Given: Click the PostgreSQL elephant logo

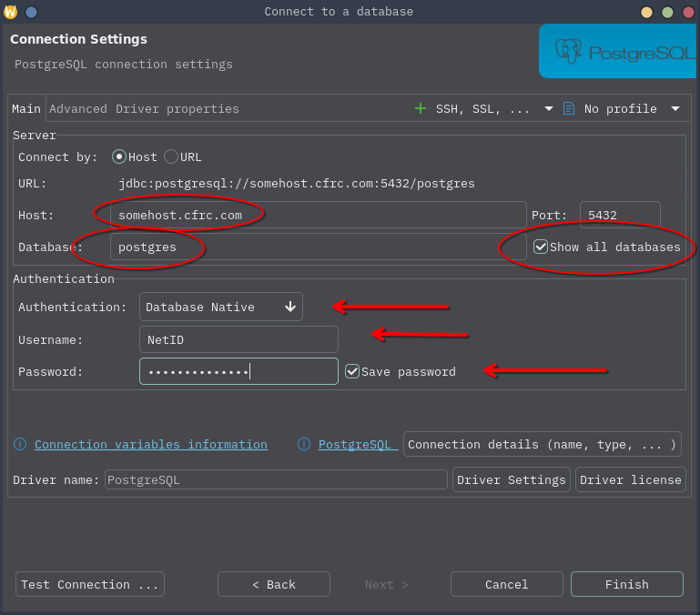Looking at the screenshot, I should pyautogui.click(x=568, y=52).
